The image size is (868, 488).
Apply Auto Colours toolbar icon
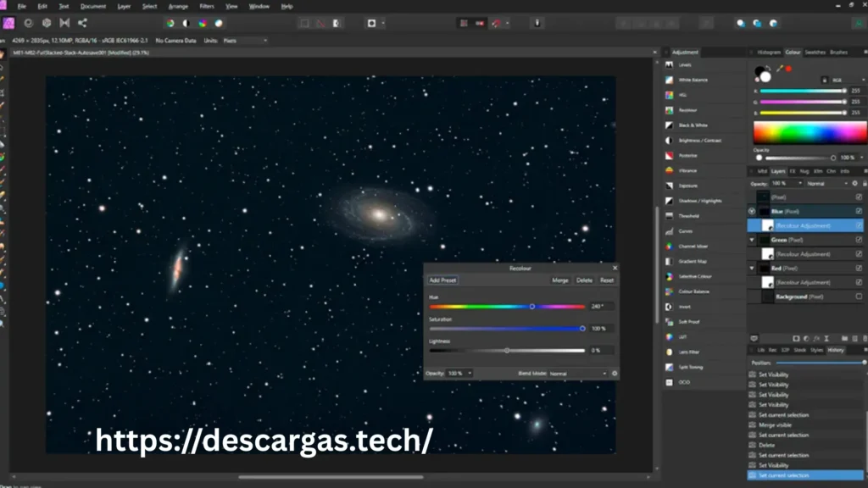[203, 23]
